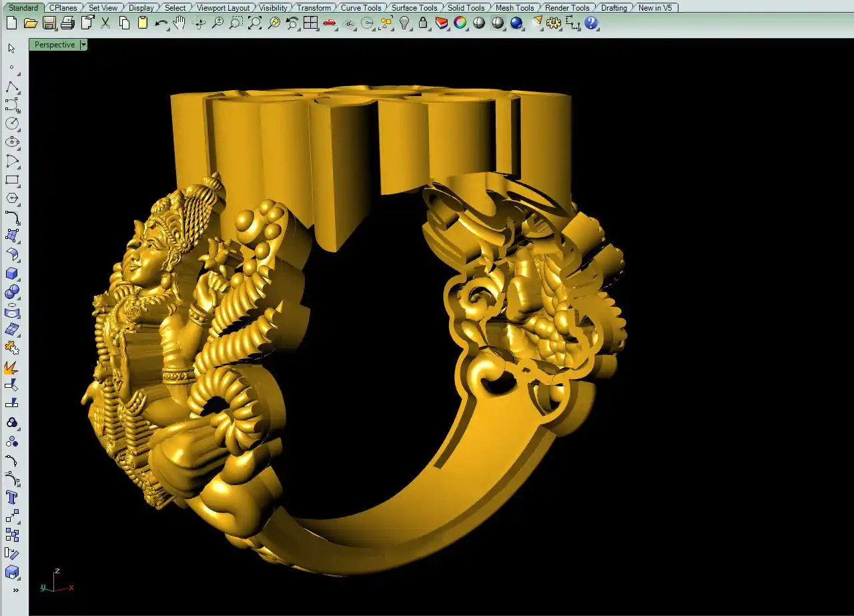The image size is (854, 616).
Task: Pick the Text object tool
Action: (x=12, y=497)
